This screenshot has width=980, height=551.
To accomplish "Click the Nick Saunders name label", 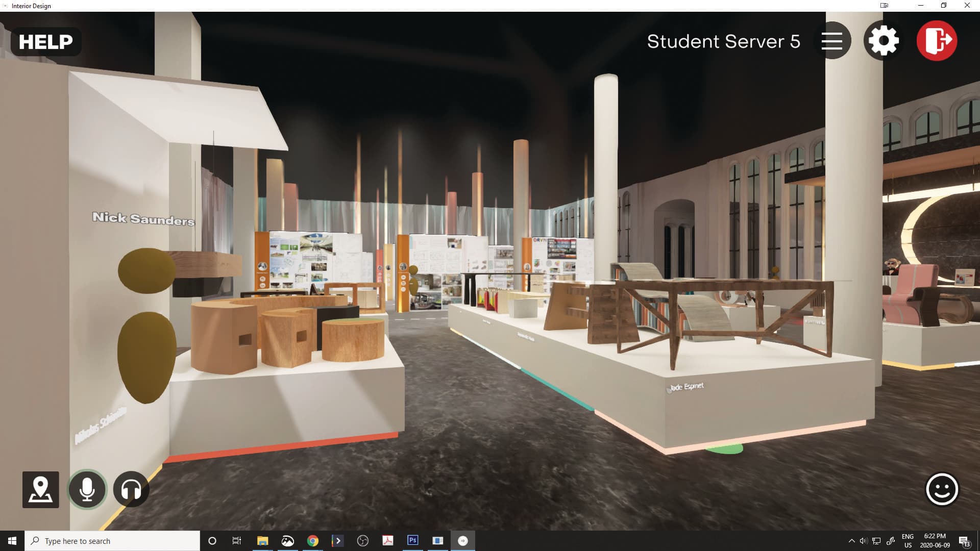I will pyautogui.click(x=143, y=219).
